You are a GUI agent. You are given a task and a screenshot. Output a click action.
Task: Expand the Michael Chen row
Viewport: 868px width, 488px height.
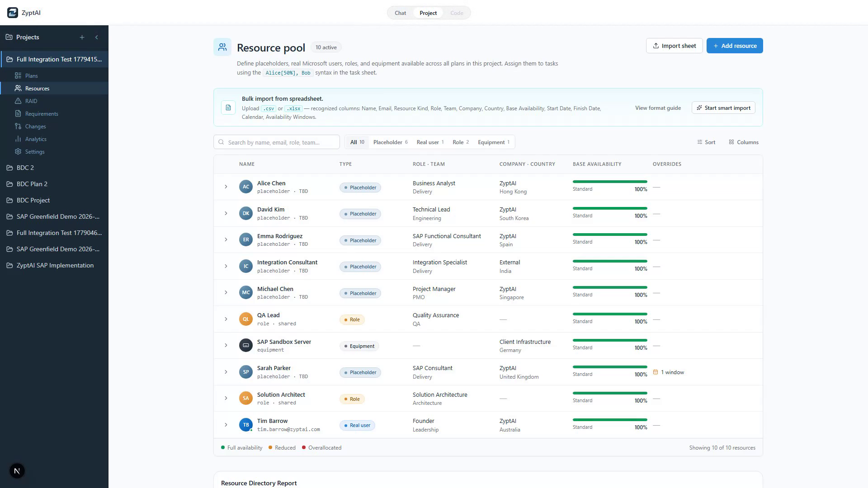point(226,292)
